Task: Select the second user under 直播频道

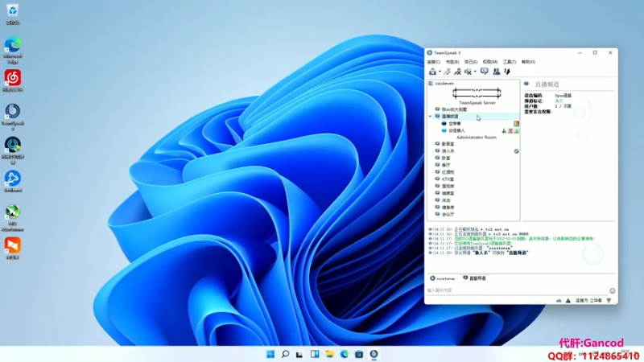Action: 456,130
